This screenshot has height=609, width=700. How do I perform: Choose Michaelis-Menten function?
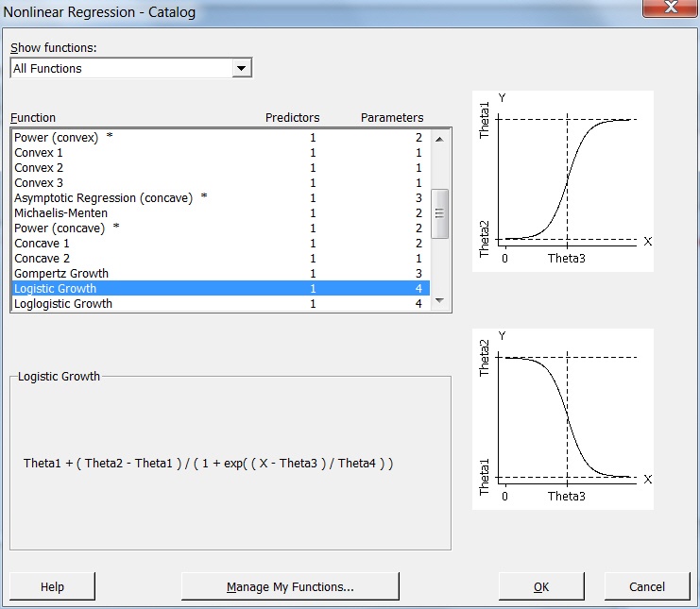[60, 213]
